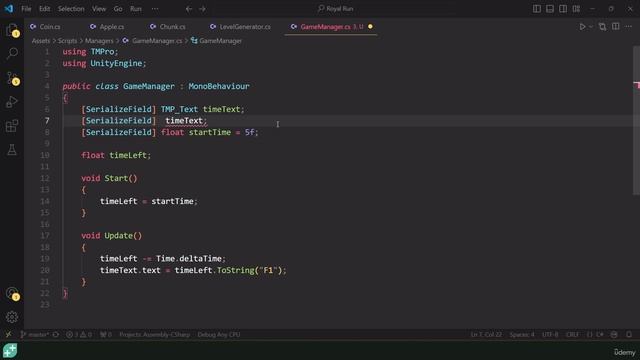The image size is (640, 360).
Task: Close unsaved GameManager.cs tab via dot
Action: pos(370,27)
